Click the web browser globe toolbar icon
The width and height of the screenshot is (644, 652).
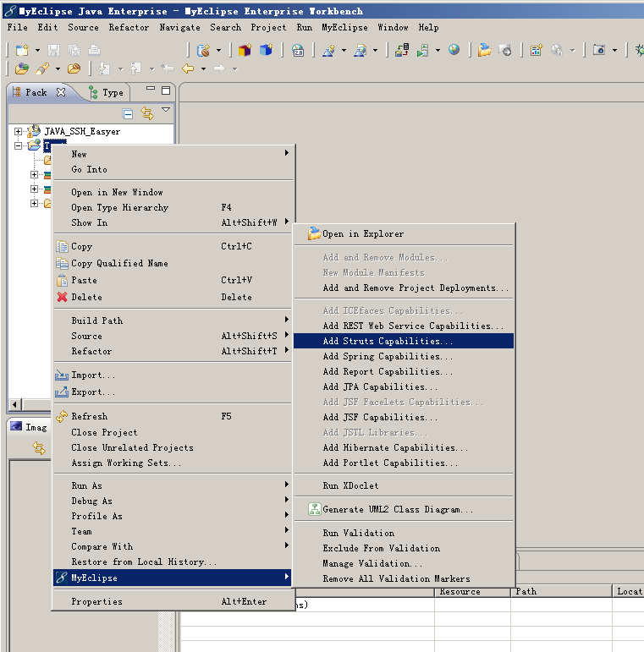[x=454, y=51]
